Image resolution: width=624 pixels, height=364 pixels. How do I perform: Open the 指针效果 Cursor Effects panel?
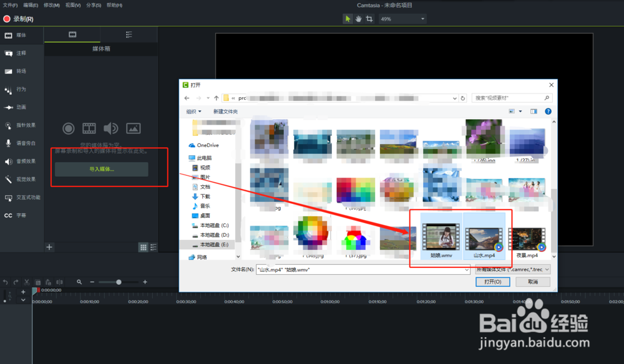21,125
